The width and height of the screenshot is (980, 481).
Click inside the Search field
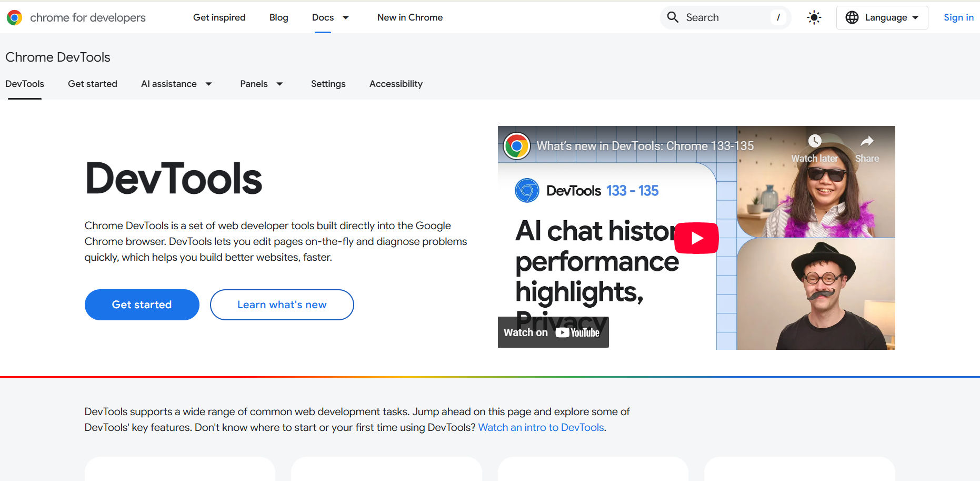pos(716,17)
